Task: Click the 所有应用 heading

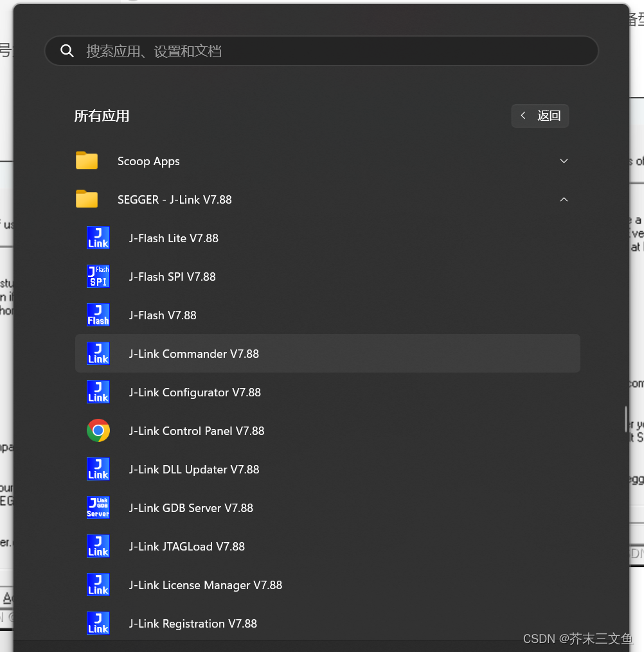Action: tap(102, 116)
